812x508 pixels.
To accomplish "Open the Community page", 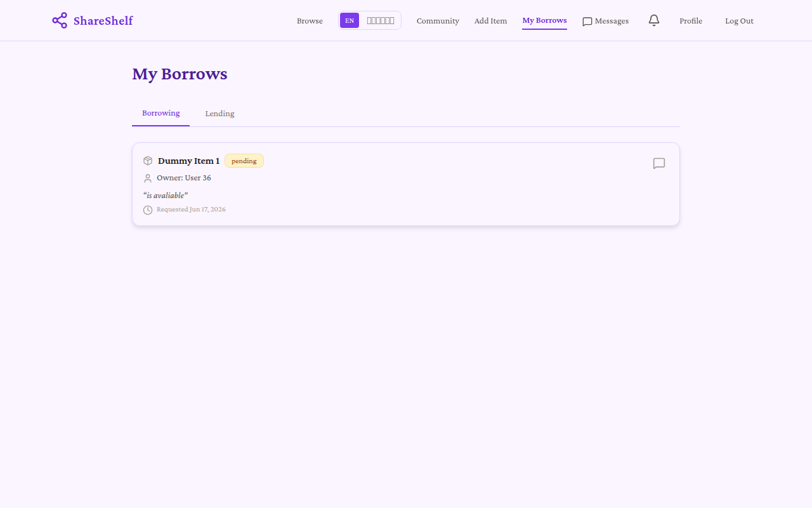I will 438,21.
